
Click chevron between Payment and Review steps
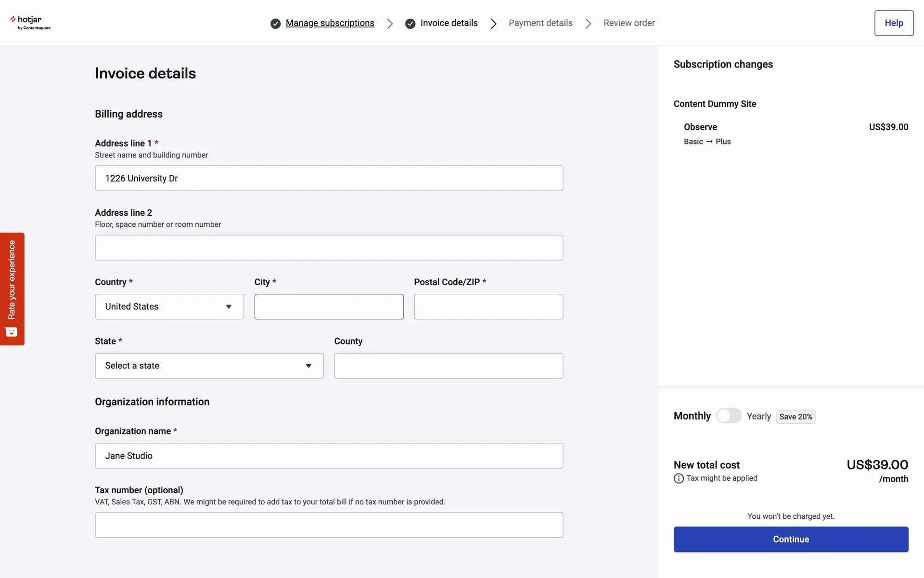pyautogui.click(x=588, y=24)
